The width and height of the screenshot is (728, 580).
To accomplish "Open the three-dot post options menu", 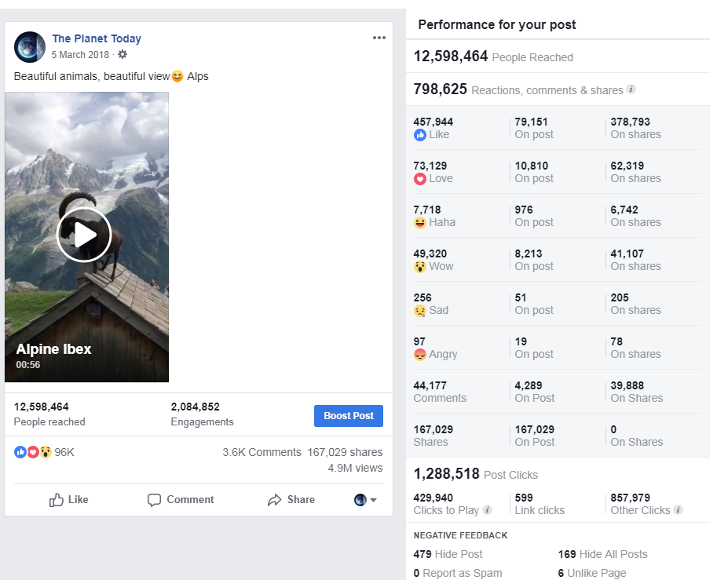I will click(x=379, y=38).
